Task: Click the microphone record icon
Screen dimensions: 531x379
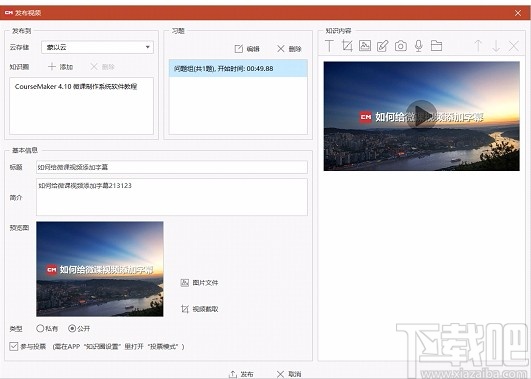Action: pyautogui.click(x=419, y=46)
